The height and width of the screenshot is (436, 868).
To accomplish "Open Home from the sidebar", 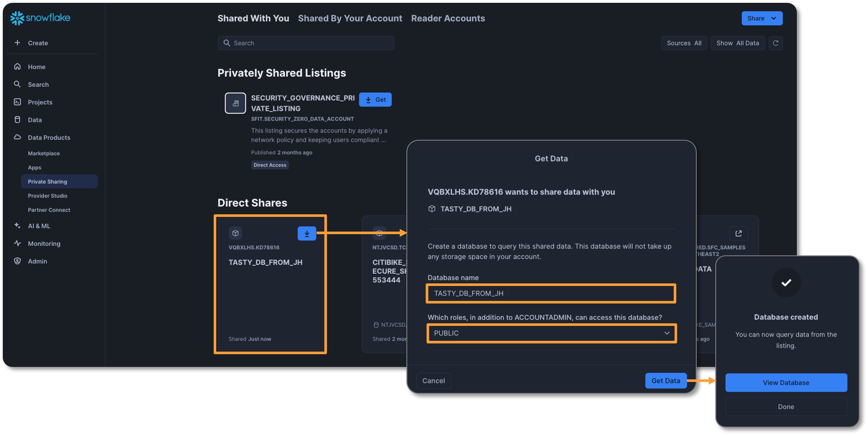I will tap(37, 67).
